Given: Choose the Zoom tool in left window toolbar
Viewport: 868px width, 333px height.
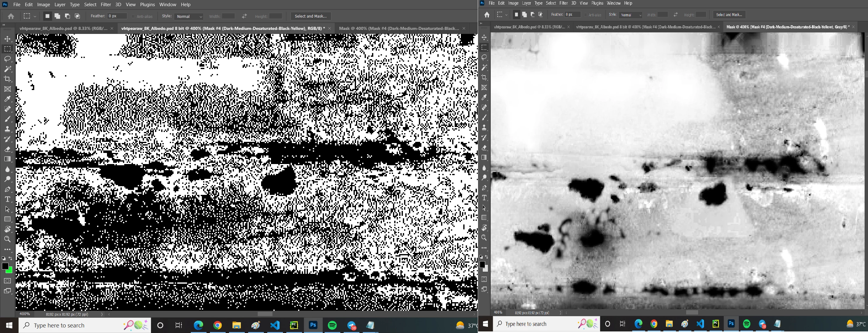Looking at the screenshot, I should (x=7, y=239).
